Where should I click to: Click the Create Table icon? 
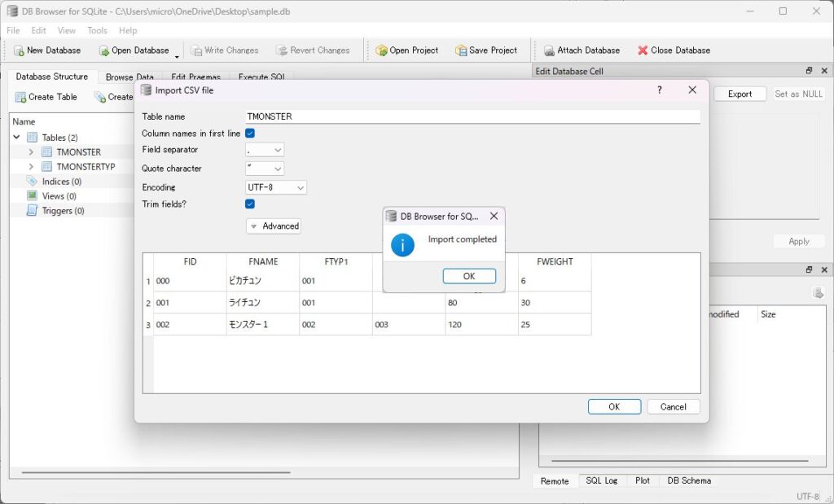pyautogui.click(x=20, y=97)
